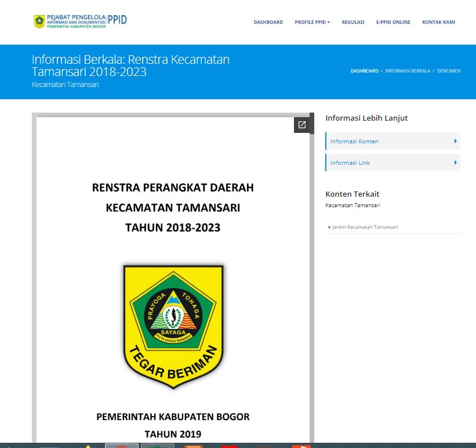Open the Jankin Kecamatan Tamansari related link
Image resolution: width=476 pixels, height=448 pixels.
tap(365, 227)
